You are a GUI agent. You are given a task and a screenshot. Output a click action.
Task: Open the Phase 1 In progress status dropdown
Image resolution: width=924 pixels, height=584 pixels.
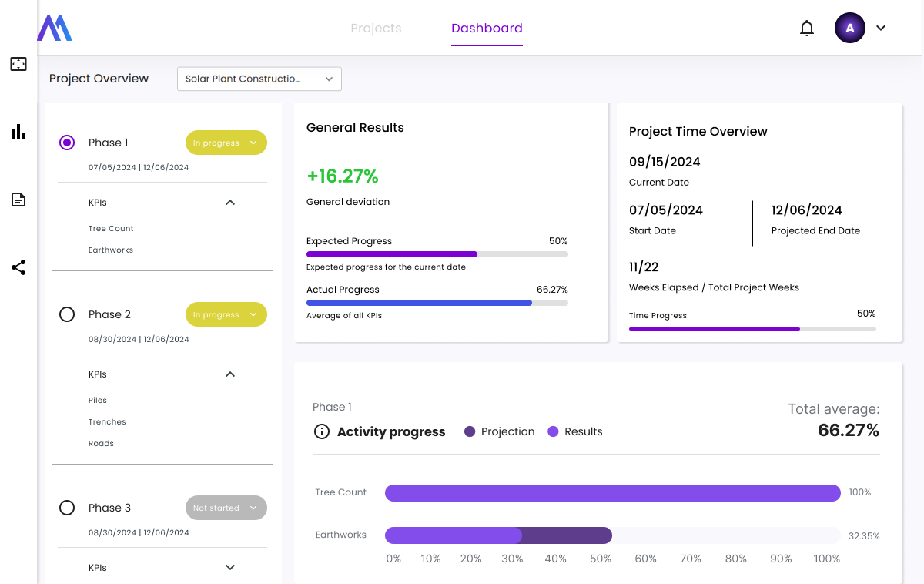(x=226, y=143)
